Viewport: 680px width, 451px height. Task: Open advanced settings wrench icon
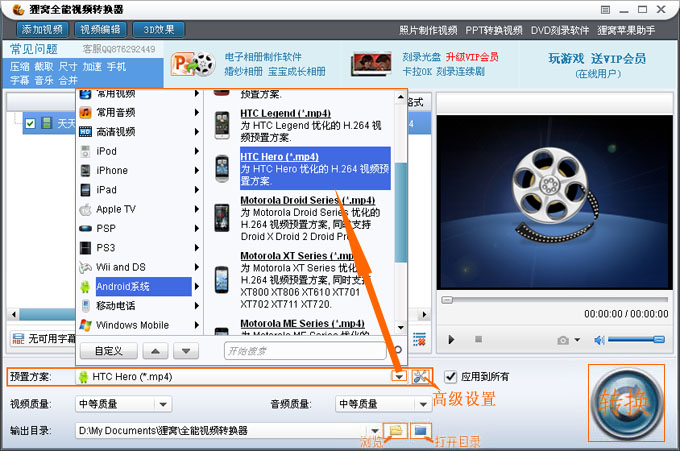click(x=420, y=376)
